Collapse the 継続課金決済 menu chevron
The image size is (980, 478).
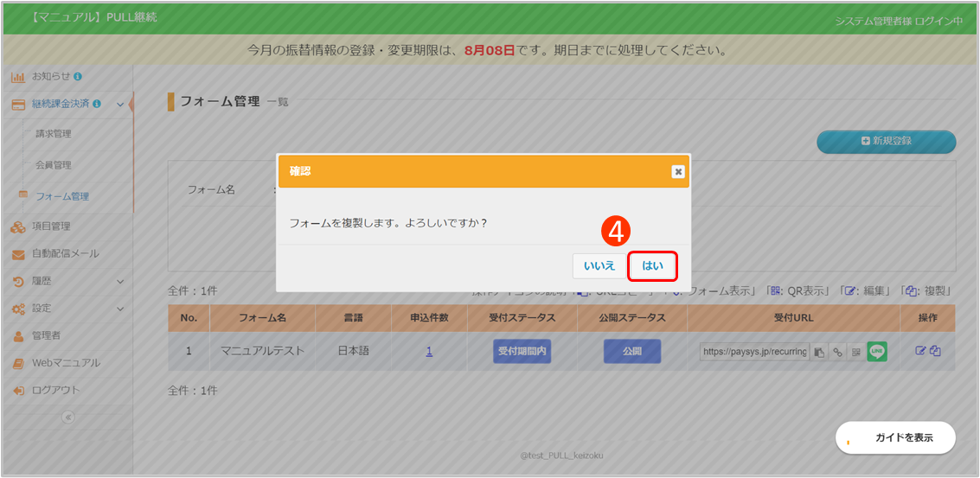(x=119, y=105)
